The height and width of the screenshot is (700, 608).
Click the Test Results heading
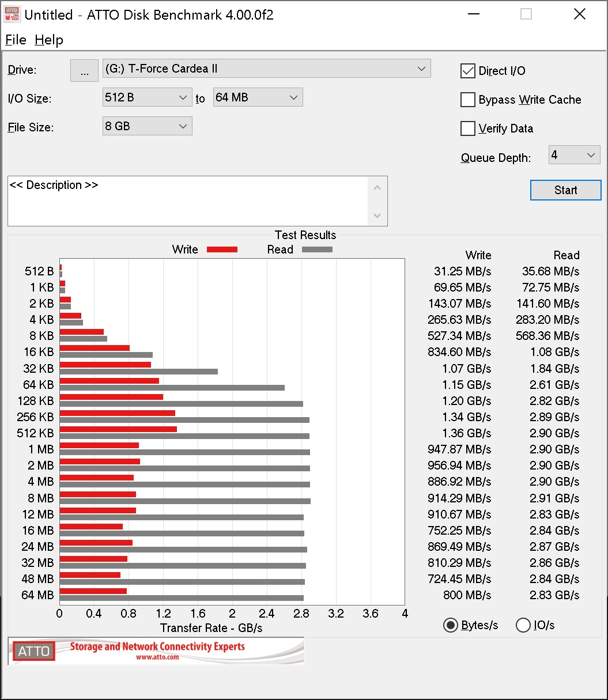(305, 235)
